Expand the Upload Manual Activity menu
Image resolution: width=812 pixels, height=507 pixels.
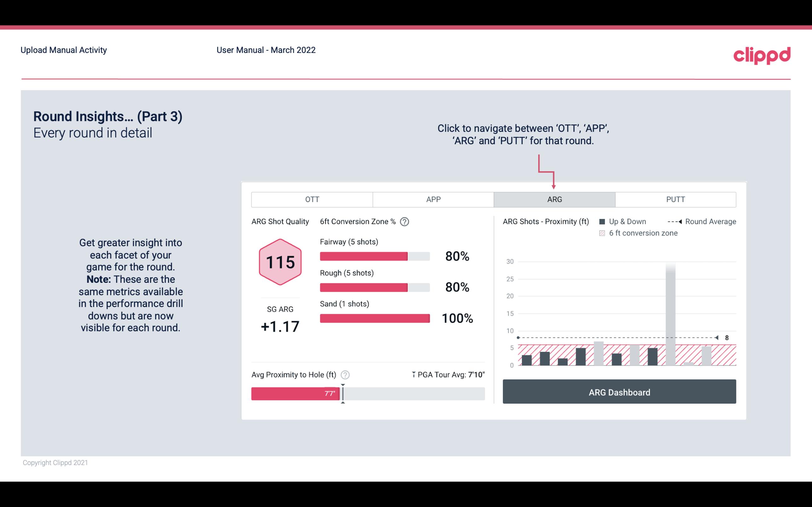pyautogui.click(x=63, y=50)
